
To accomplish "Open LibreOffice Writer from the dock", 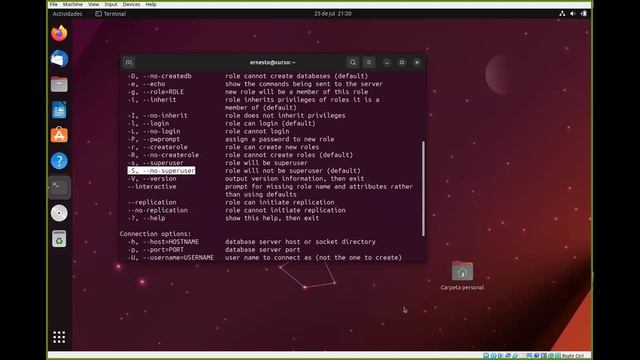I will (x=59, y=110).
